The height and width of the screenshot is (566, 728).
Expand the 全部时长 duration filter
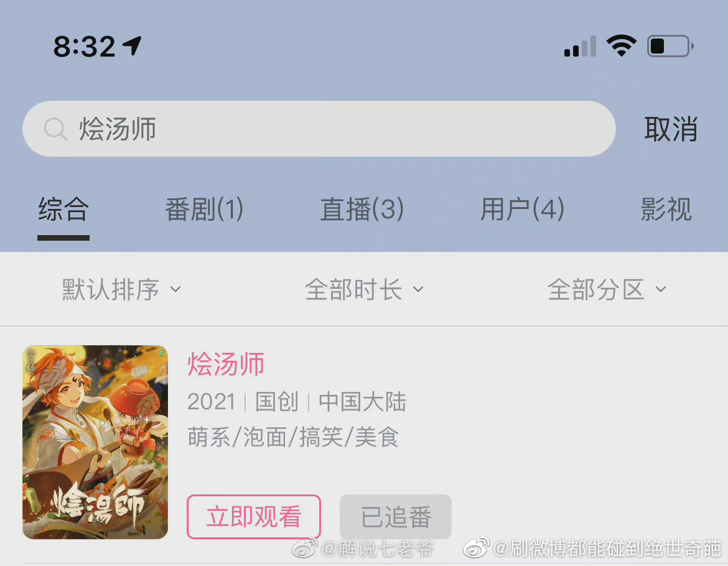point(364,289)
